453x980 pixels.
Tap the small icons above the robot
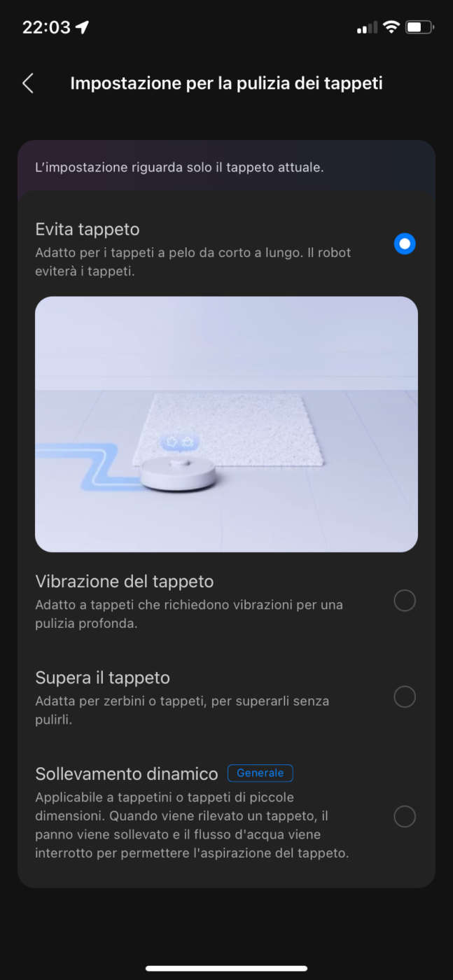[x=180, y=442]
